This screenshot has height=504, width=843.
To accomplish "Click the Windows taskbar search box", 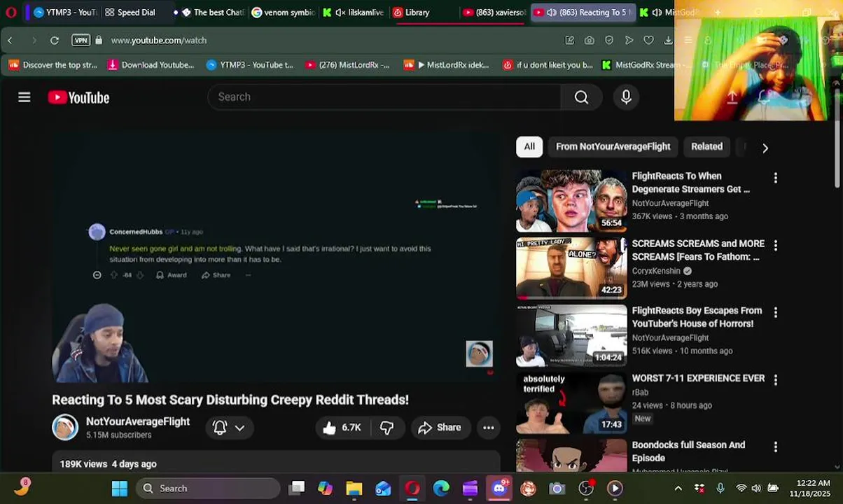I will click(208, 489).
